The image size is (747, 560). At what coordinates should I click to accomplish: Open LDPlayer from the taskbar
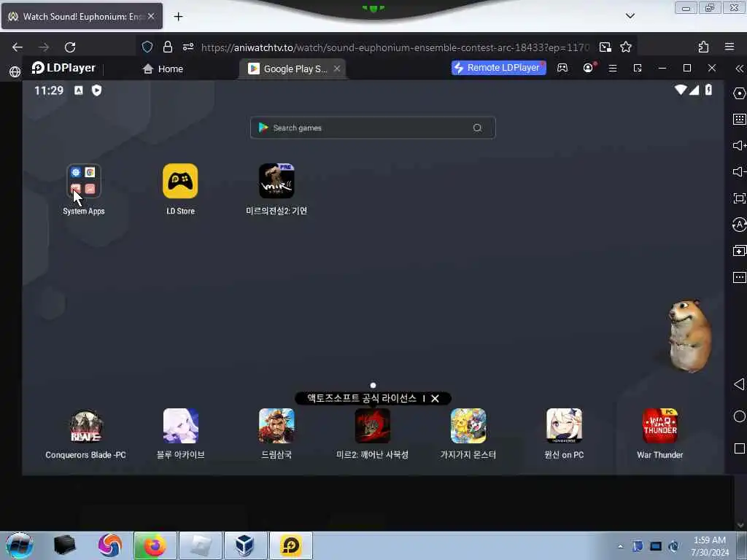[x=290, y=545]
